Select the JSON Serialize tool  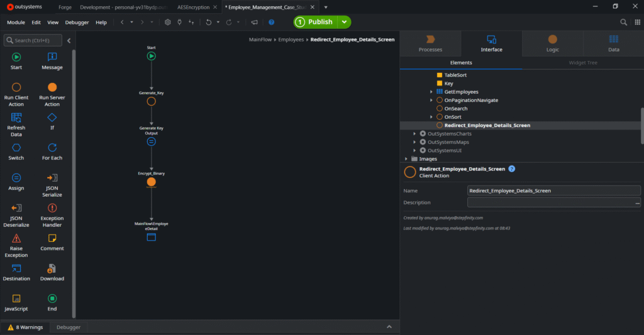click(x=52, y=185)
